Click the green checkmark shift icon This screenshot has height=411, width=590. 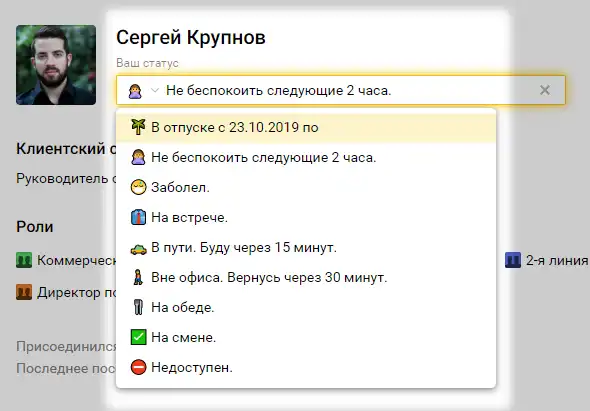pos(138,337)
